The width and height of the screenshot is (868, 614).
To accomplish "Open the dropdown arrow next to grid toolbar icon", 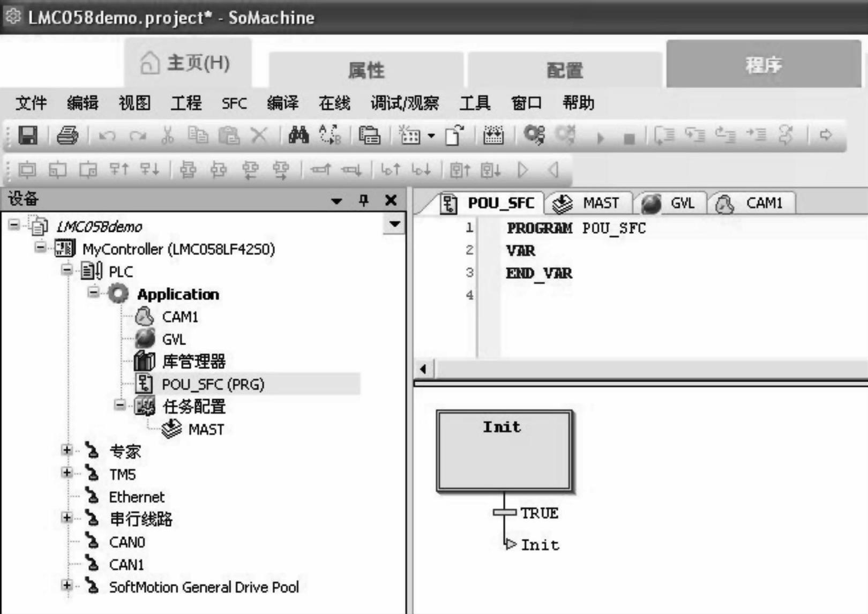I will (x=431, y=136).
